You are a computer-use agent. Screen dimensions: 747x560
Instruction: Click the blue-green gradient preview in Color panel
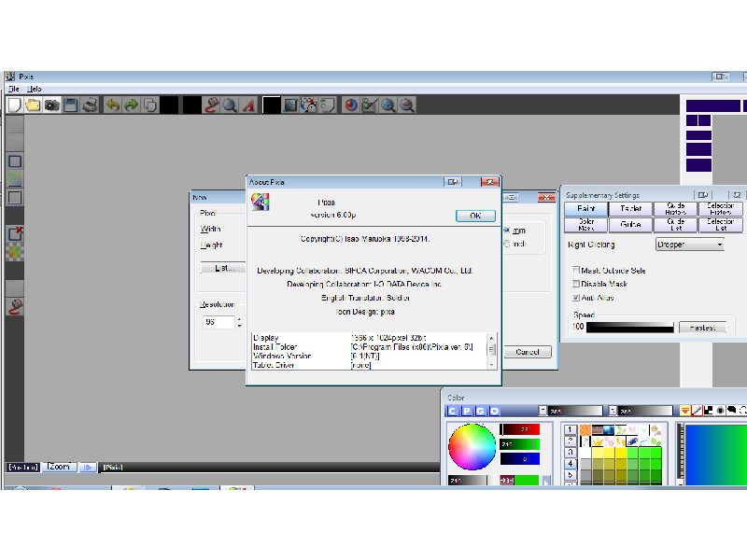coord(716,455)
